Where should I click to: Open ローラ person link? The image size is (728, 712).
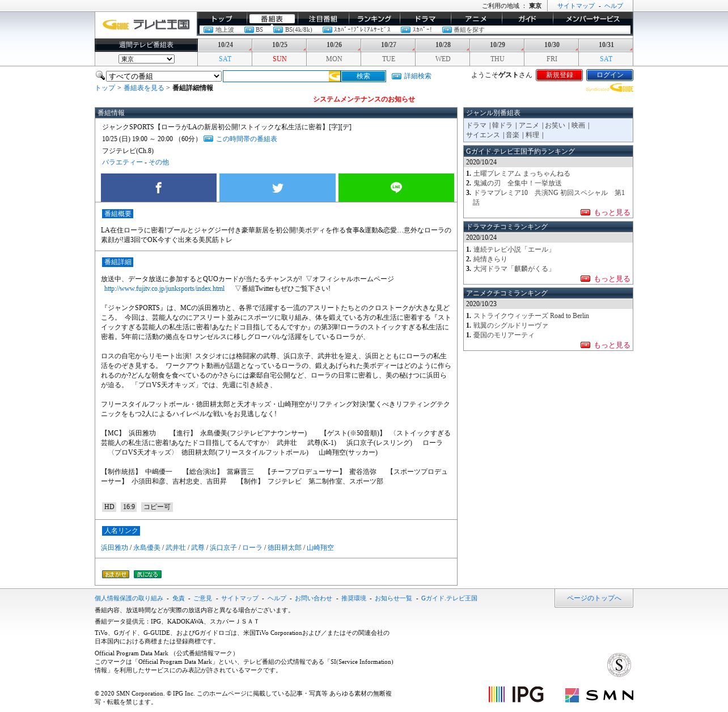coord(252,548)
